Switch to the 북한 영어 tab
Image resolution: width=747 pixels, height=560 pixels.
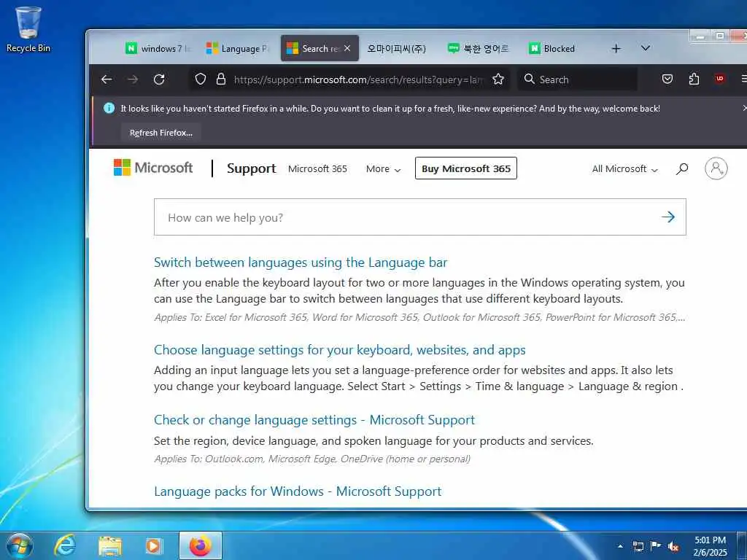pyautogui.click(x=479, y=49)
